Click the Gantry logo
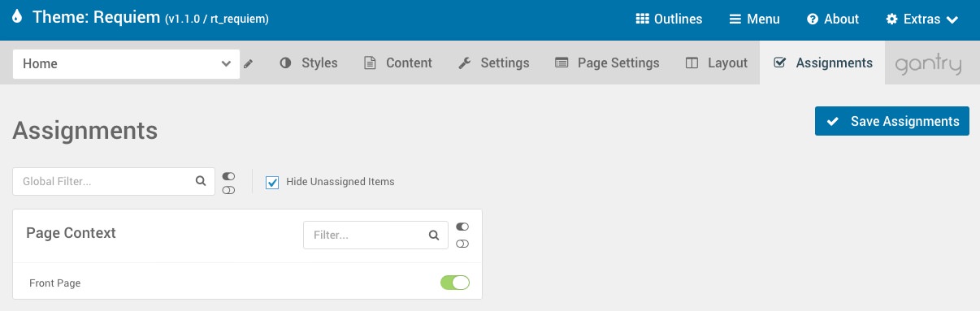The image size is (980, 311). 928,65
